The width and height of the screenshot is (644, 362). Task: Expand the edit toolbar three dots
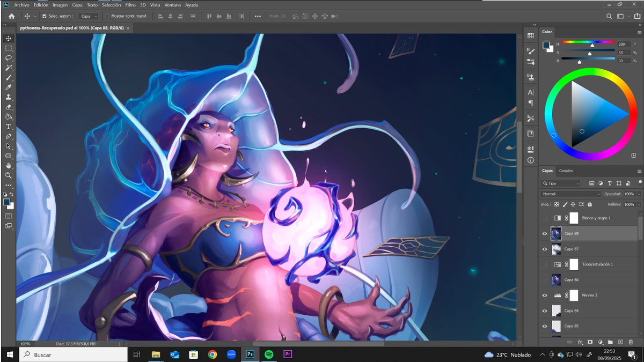(x=9, y=185)
